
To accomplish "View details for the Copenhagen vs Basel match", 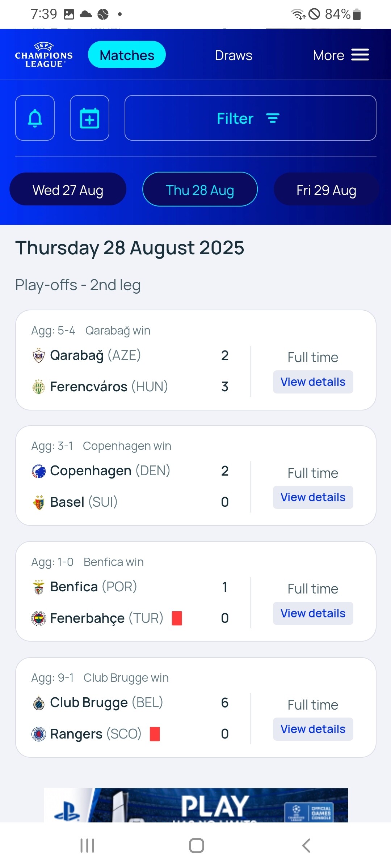I will point(313,497).
